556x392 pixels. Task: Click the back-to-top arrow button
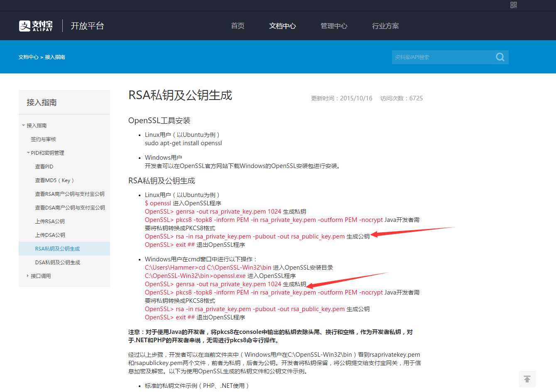527,379
